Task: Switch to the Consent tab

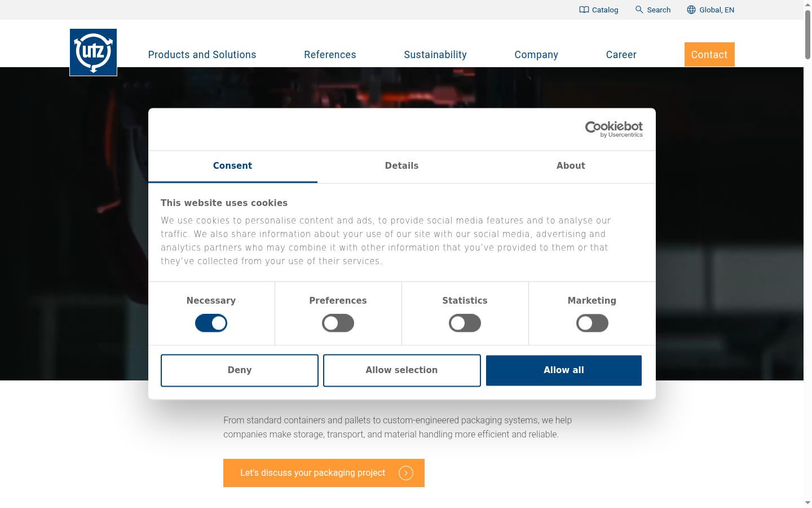Action: pos(232,166)
